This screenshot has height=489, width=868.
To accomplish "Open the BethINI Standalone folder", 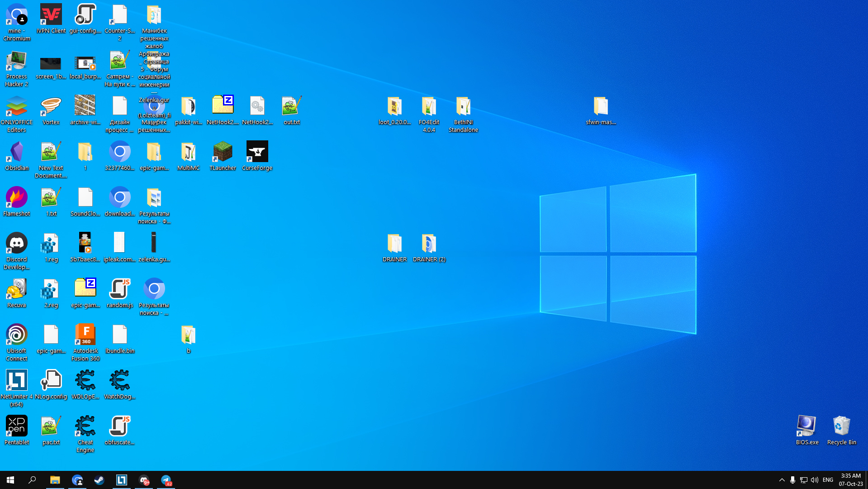I will point(463,115).
